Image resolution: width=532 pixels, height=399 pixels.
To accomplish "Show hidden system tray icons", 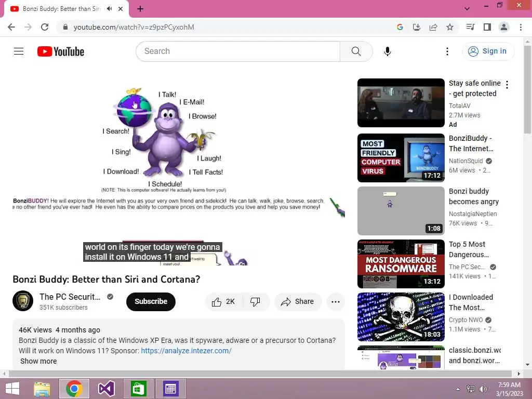I will [458, 389].
